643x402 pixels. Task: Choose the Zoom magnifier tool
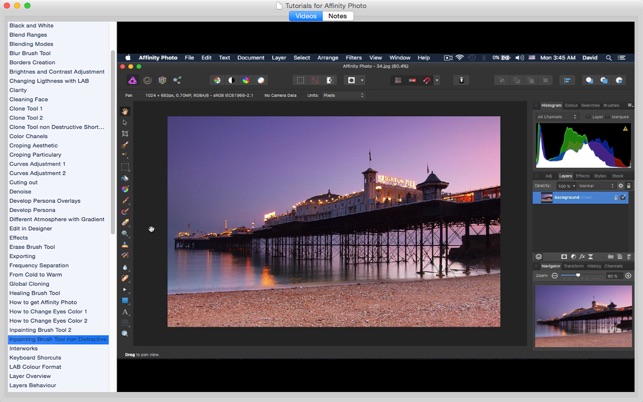click(x=125, y=334)
